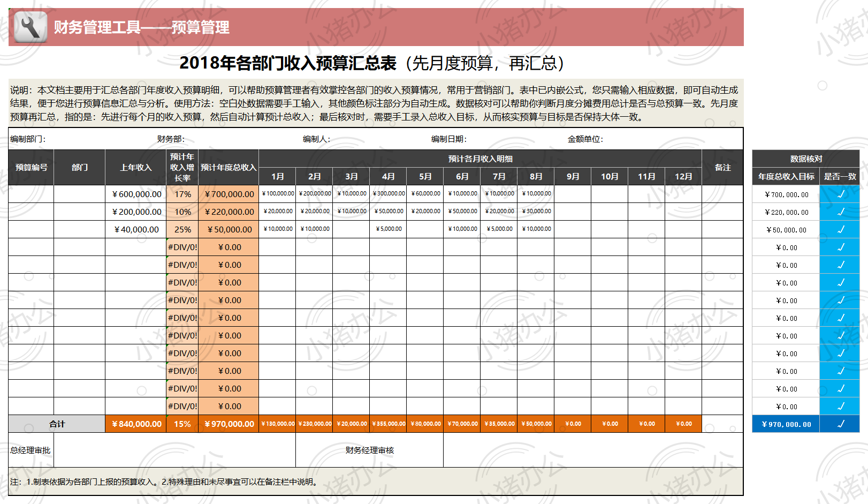The image size is (868, 504).
Task: Click the ¥35,000.00 July total cell
Action: (x=499, y=424)
